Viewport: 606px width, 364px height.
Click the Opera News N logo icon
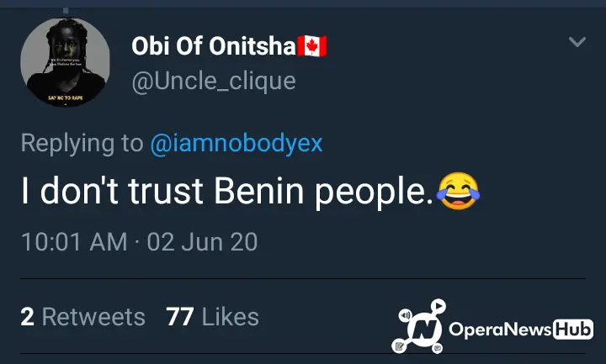pos(423,330)
